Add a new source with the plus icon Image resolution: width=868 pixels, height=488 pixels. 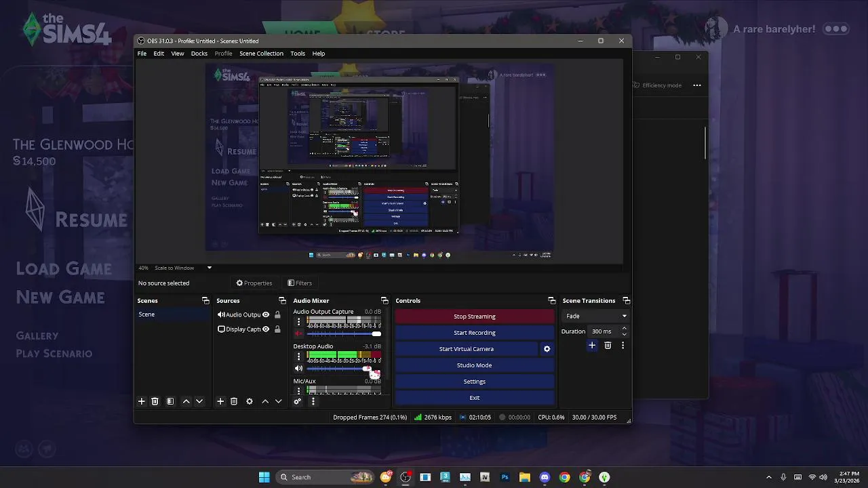click(x=220, y=401)
